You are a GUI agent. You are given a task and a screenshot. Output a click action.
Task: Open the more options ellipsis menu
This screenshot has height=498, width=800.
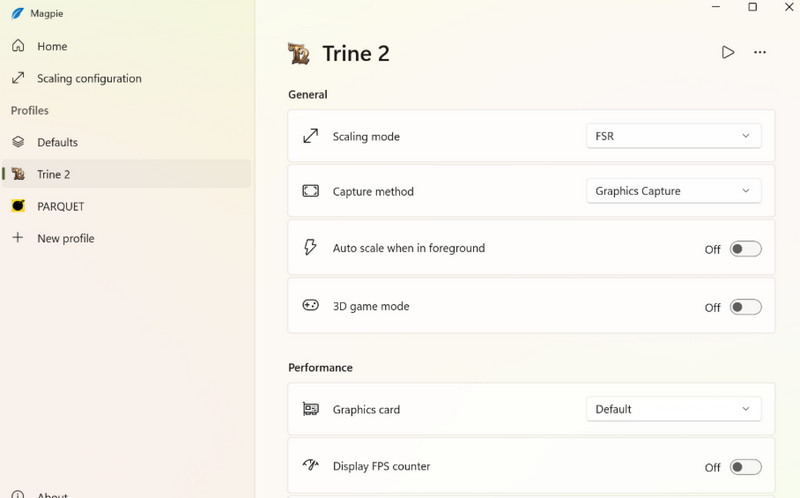[x=760, y=52]
